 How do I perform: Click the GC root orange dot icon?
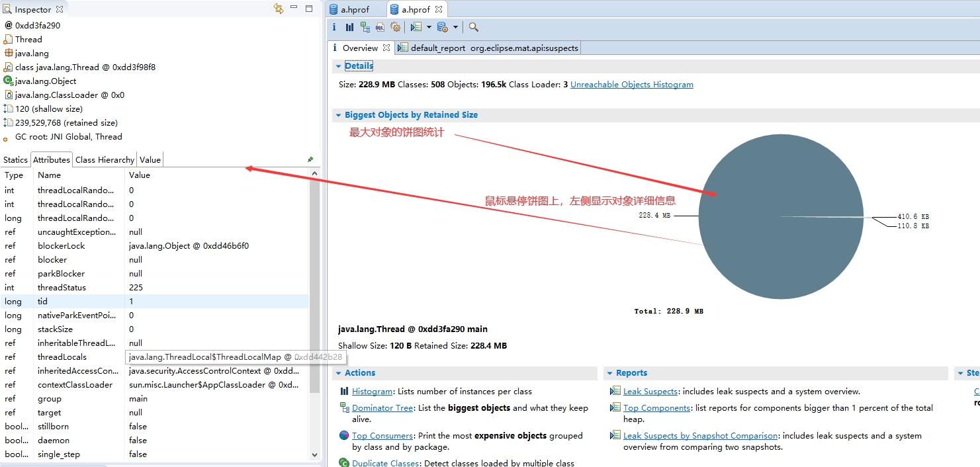point(6,139)
